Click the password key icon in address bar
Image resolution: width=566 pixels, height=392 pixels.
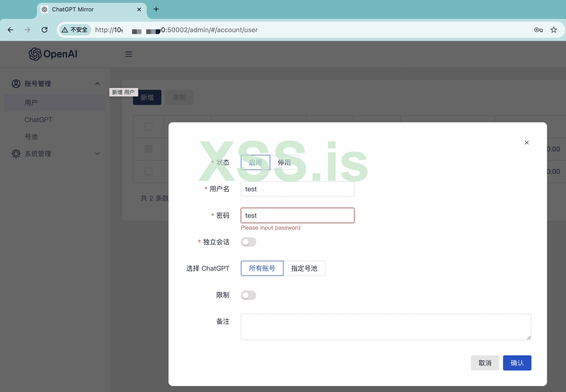coord(538,30)
